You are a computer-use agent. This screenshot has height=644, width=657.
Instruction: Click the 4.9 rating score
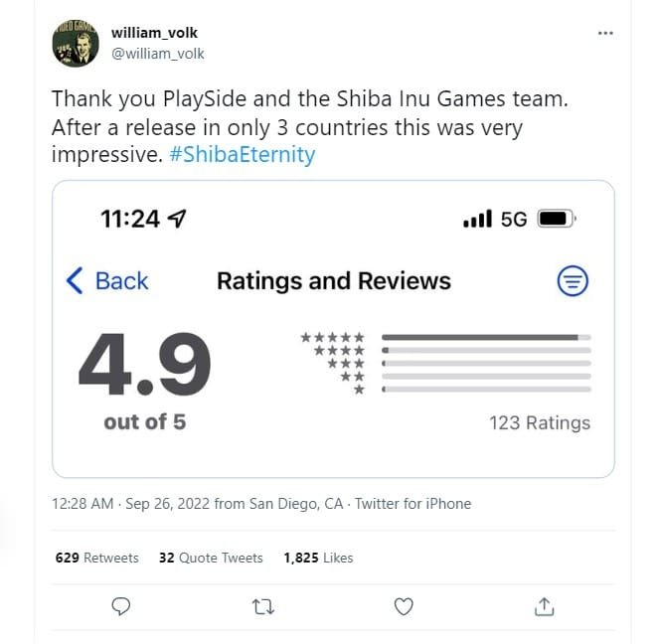pyautogui.click(x=144, y=365)
